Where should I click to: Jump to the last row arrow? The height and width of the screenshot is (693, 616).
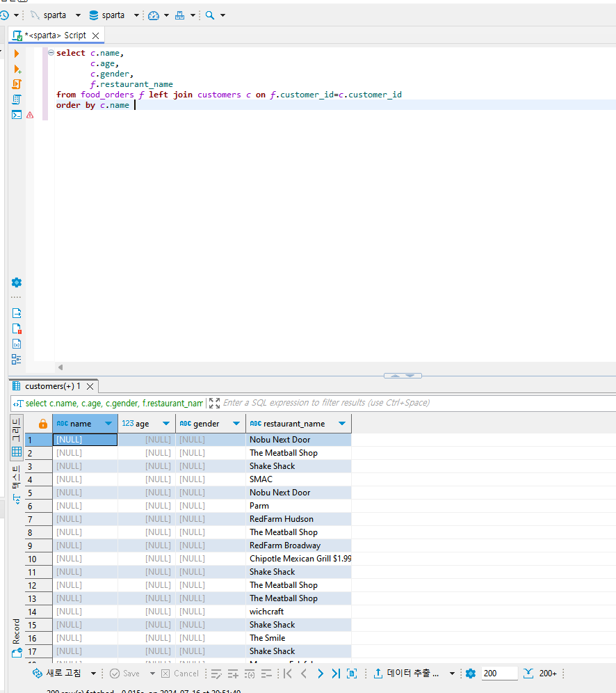(x=336, y=674)
